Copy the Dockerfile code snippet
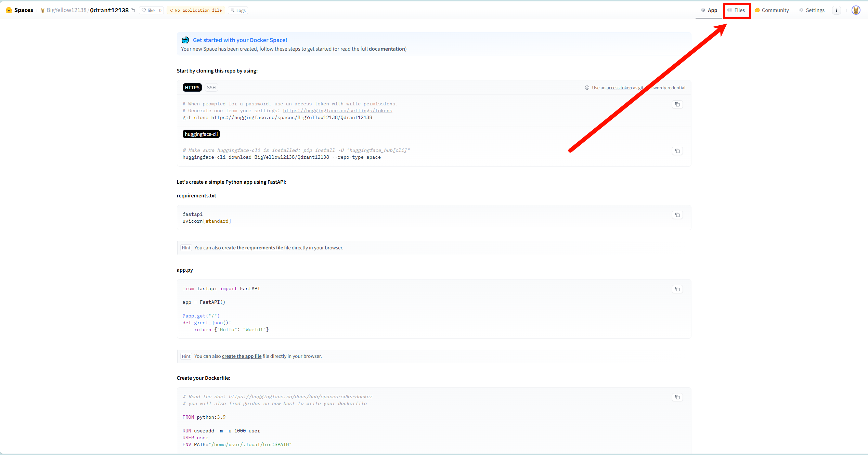 [677, 397]
